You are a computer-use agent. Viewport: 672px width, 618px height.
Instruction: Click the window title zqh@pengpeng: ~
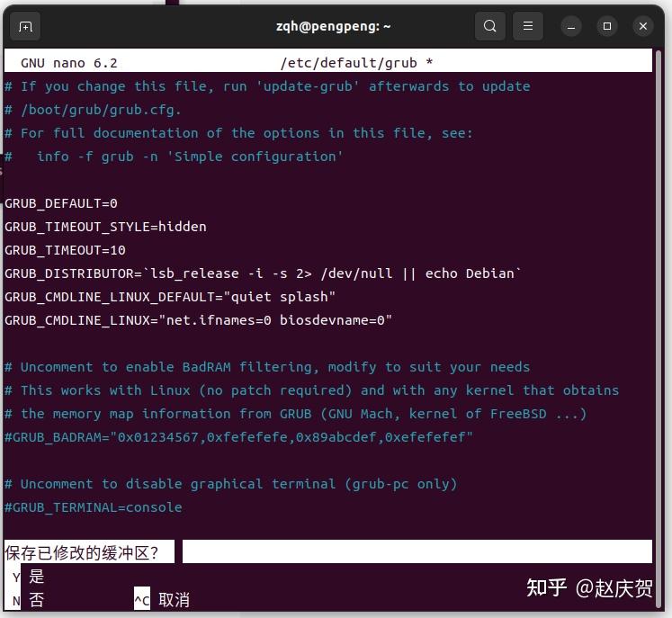click(x=334, y=27)
